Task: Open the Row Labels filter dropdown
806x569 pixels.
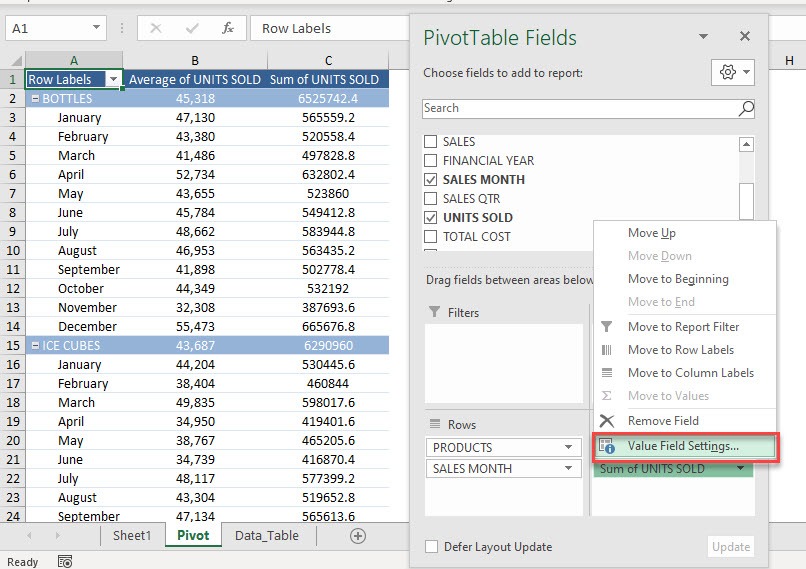Action: coord(113,79)
